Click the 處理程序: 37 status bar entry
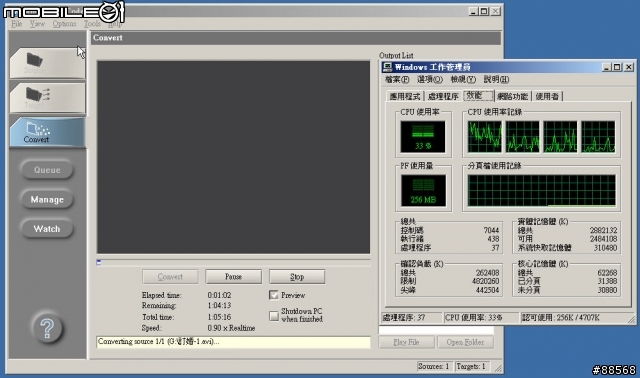Screen dimensions: 640x378 point(412,317)
